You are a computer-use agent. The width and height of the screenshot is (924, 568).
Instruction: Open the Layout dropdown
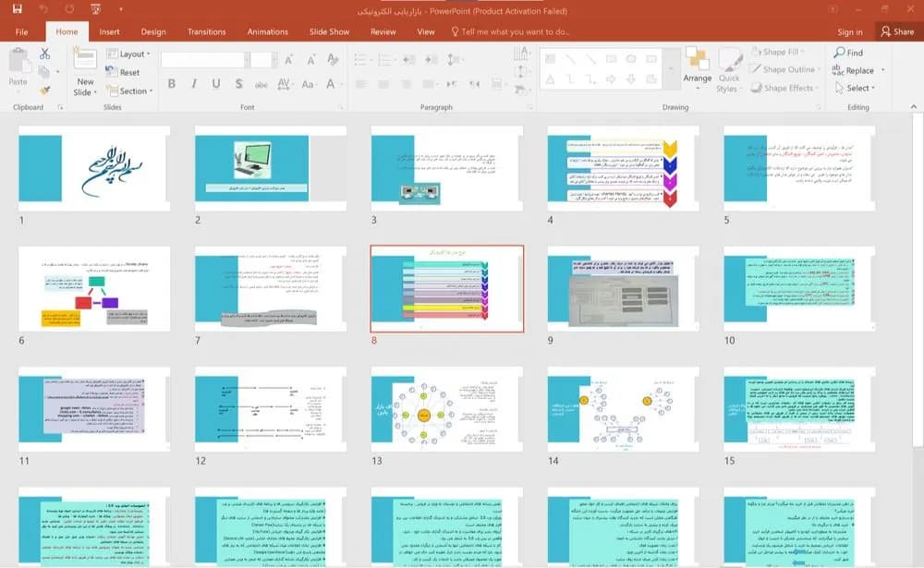point(128,54)
